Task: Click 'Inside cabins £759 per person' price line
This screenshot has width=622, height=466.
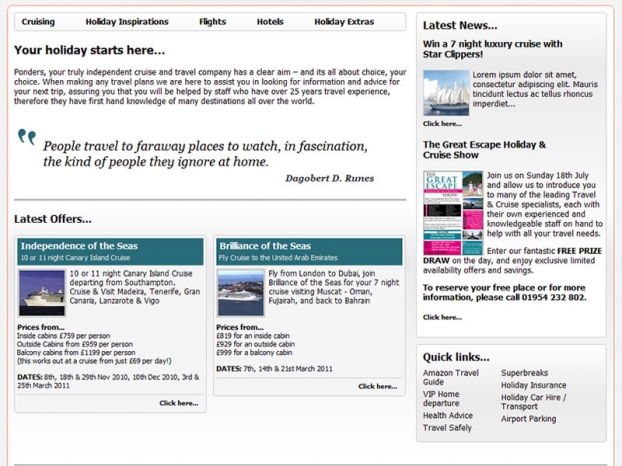Action: click(x=63, y=336)
